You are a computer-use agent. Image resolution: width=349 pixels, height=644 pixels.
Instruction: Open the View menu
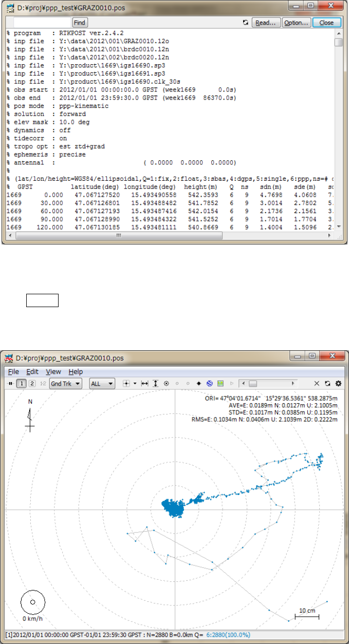click(x=53, y=372)
